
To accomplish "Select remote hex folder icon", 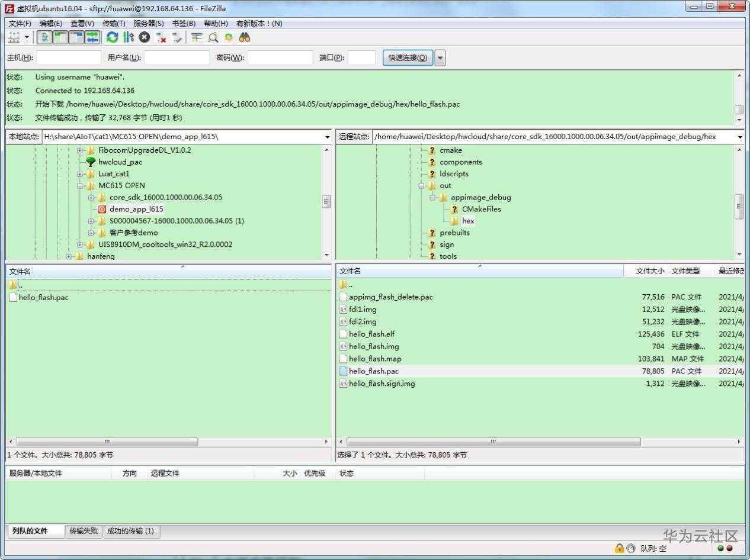I will point(454,221).
